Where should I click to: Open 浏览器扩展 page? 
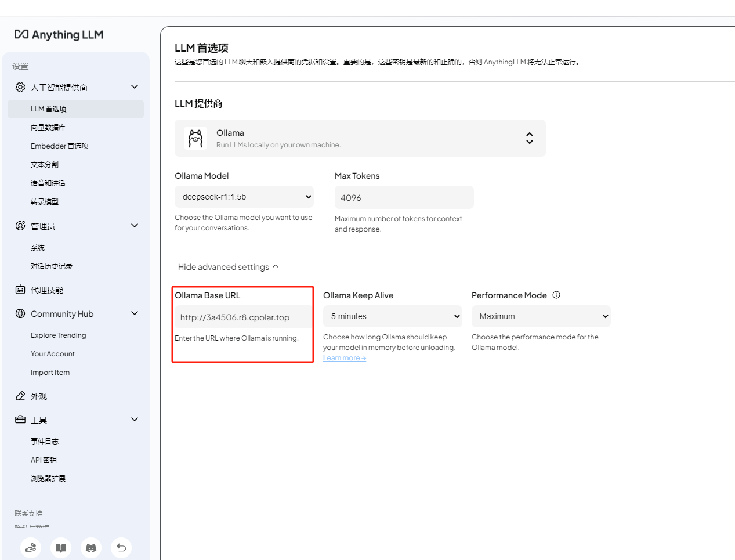(48, 479)
